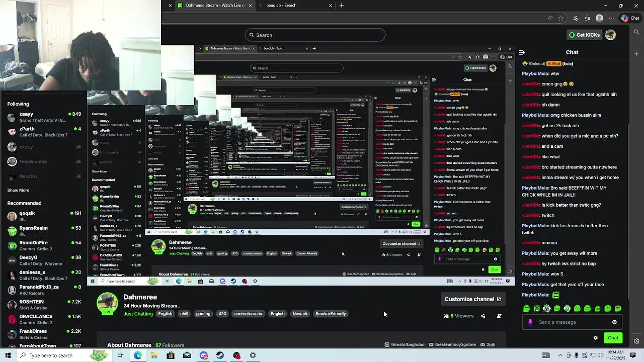Open recommended channel ROSHTEIN
The image size is (644, 362).
click(44, 305)
